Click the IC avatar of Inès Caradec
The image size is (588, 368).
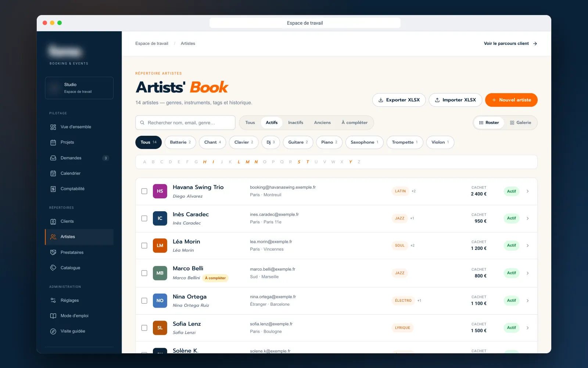pos(160,218)
